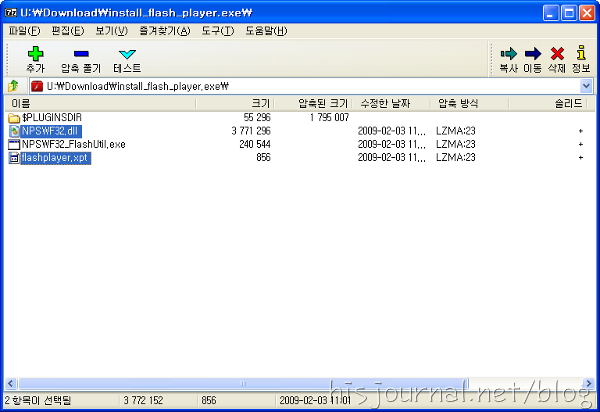Click size value 3 771 296

point(251,131)
